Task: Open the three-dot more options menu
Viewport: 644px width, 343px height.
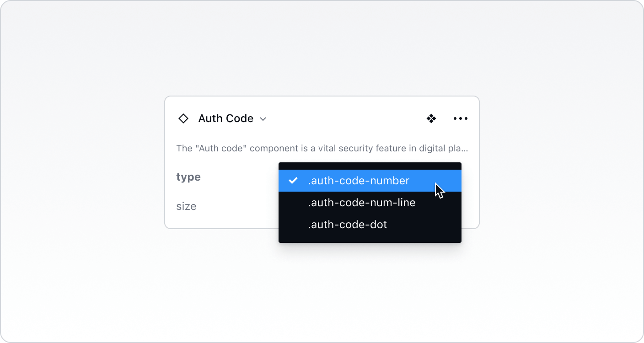Action: (x=460, y=119)
